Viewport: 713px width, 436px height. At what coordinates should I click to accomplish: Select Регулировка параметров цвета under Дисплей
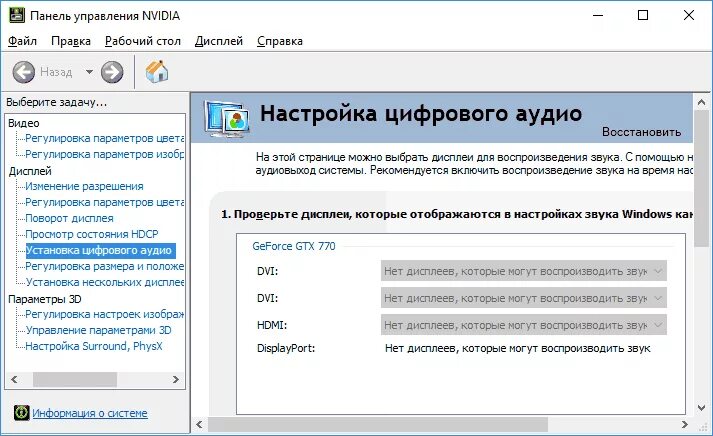pyautogui.click(x=105, y=202)
